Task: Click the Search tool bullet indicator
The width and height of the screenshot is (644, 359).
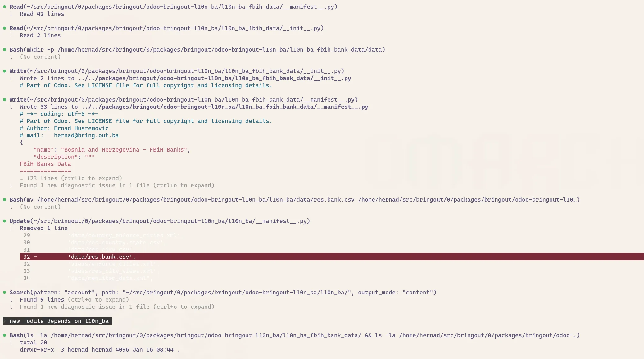Action: point(4,292)
